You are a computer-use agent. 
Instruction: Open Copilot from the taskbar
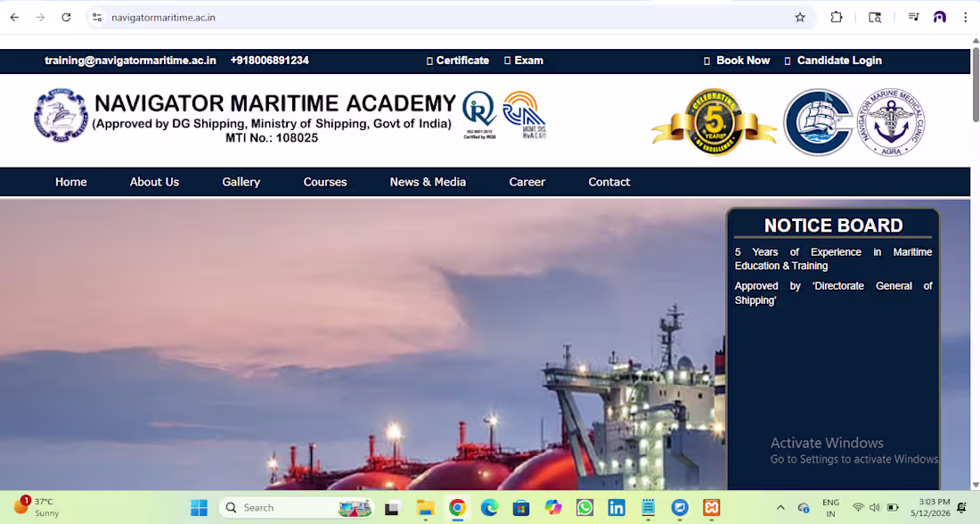pos(552,508)
